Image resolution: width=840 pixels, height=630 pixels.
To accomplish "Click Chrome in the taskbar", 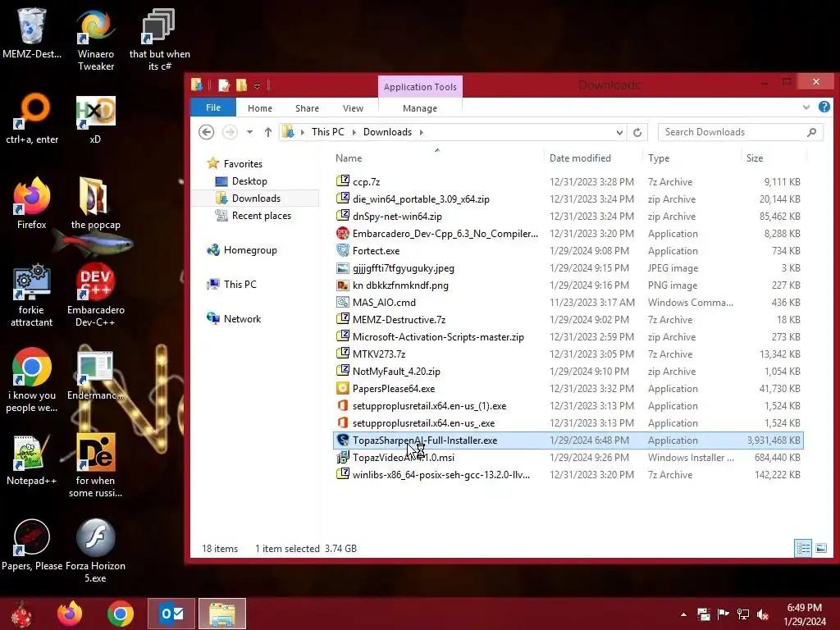I will 120,614.
